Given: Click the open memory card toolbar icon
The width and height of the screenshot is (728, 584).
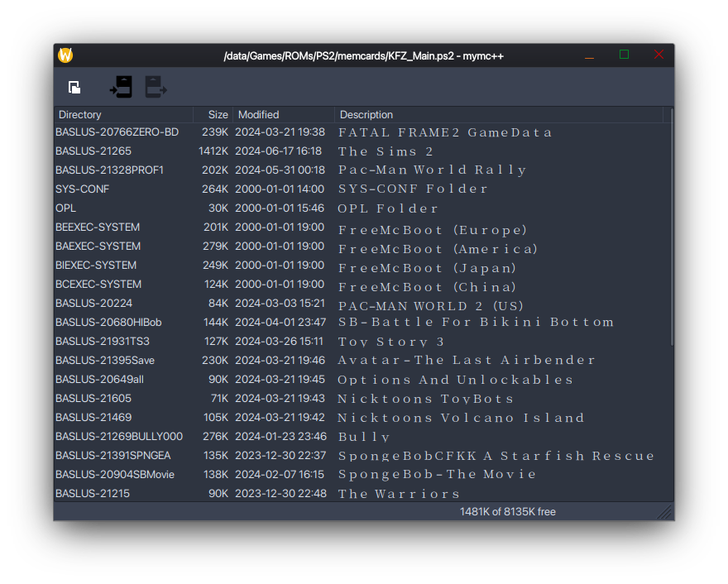Looking at the screenshot, I should [74, 87].
